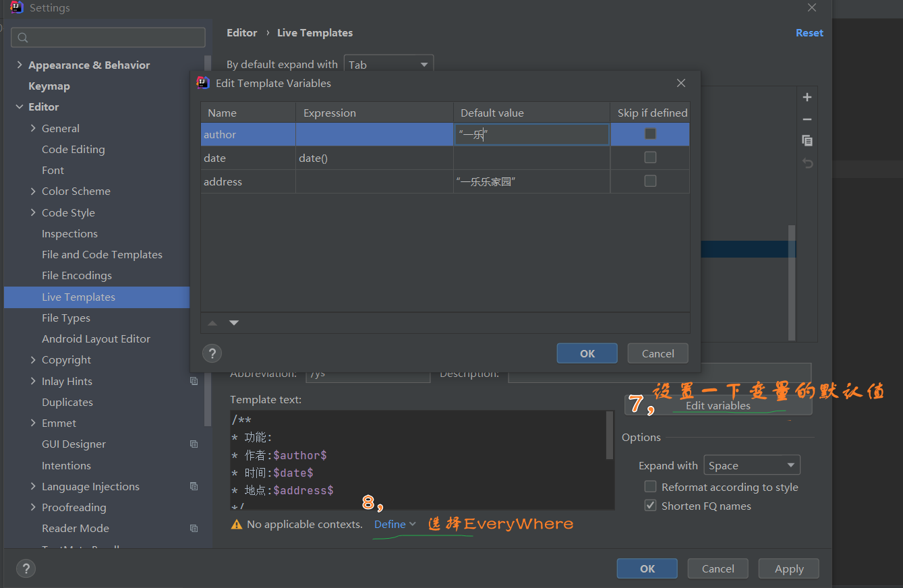Enable Reformat according to style
The image size is (903, 588).
(x=650, y=486)
